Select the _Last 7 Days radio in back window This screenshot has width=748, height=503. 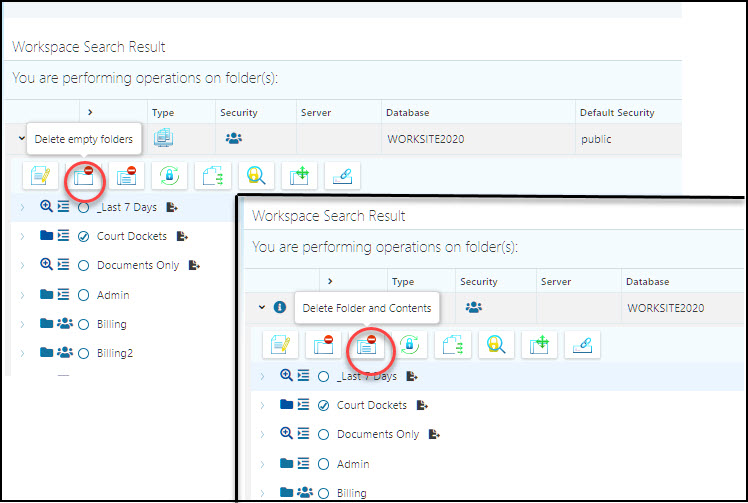(x=83, y=208)
